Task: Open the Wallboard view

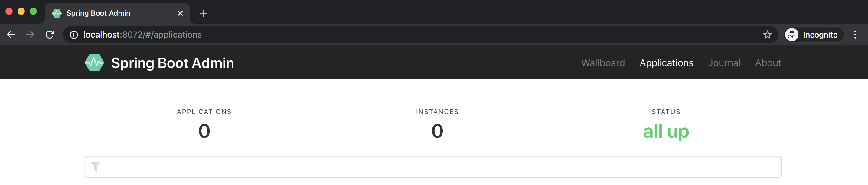Action: [603, 63]
